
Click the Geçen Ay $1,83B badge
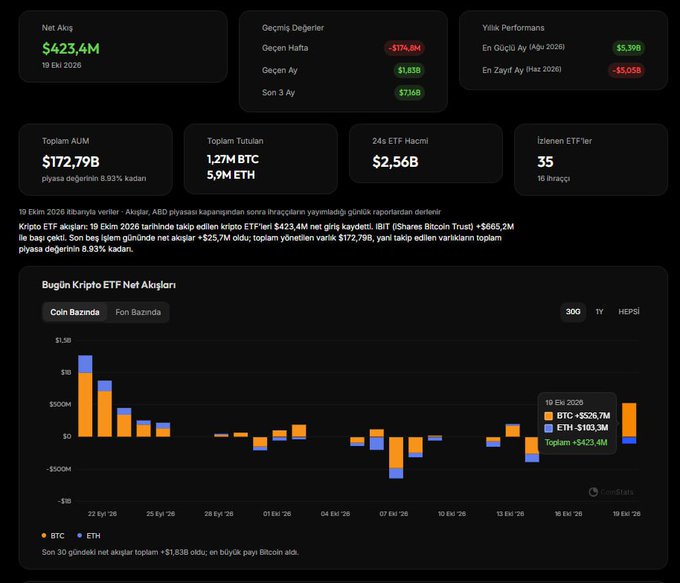pyautogui.click(x=409, y=70)
